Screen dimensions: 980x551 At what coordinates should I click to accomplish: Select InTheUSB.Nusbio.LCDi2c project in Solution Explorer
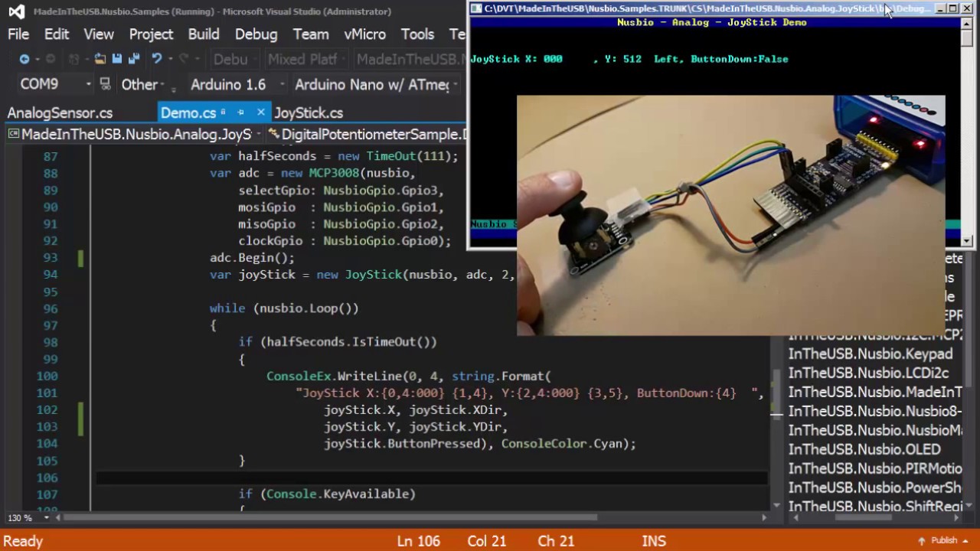click(868, 373)
